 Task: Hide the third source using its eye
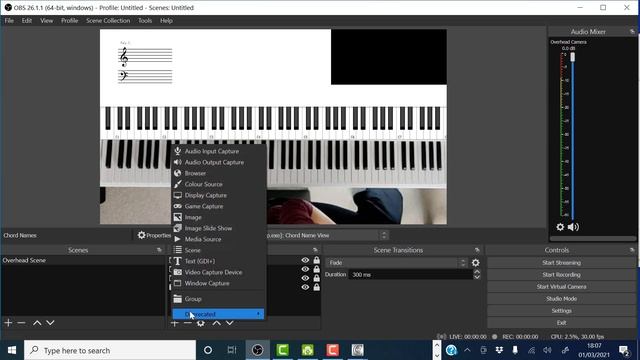(x=305, y=278)
